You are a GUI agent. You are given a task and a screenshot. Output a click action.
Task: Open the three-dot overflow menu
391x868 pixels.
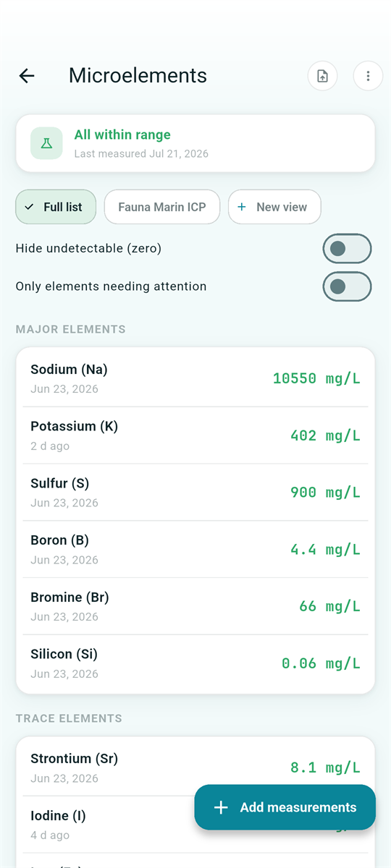(368, 76)
